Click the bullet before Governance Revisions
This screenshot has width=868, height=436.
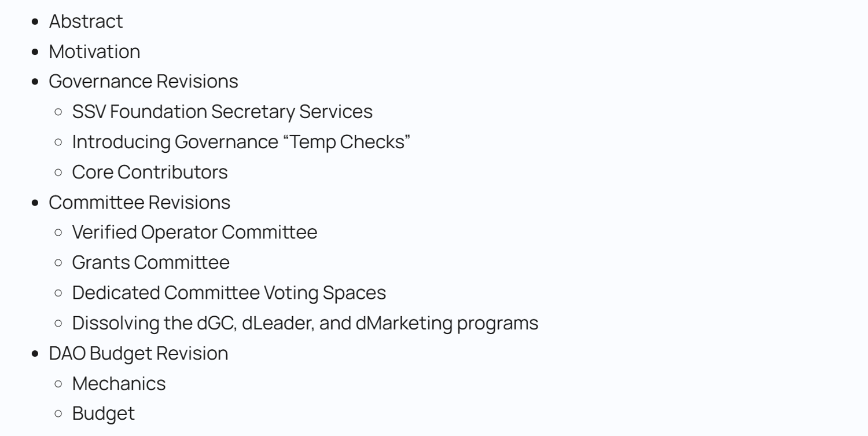[36, 82]
